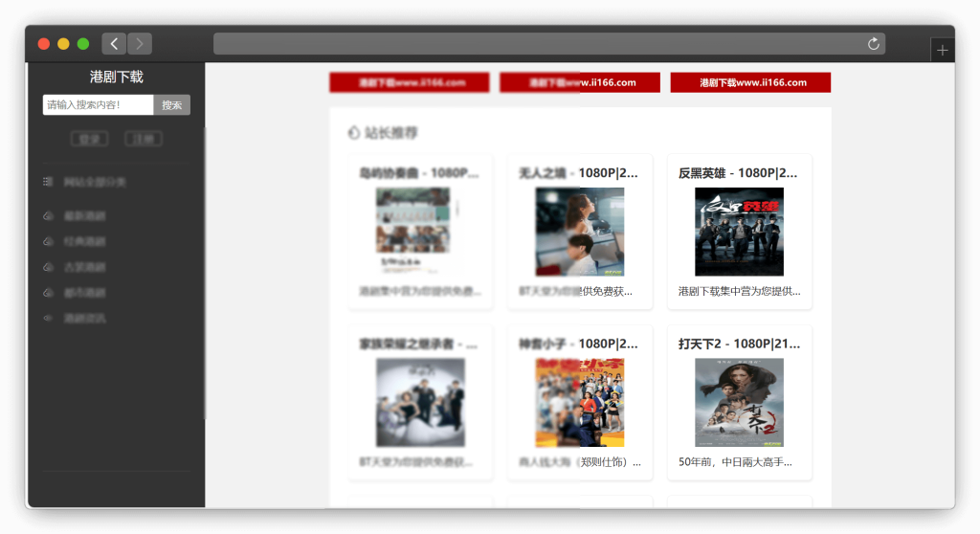Open the 神耆小子 - 1080P title link
Image resolution: width=980 pixels, height=534 pixels.
point(578,344)
